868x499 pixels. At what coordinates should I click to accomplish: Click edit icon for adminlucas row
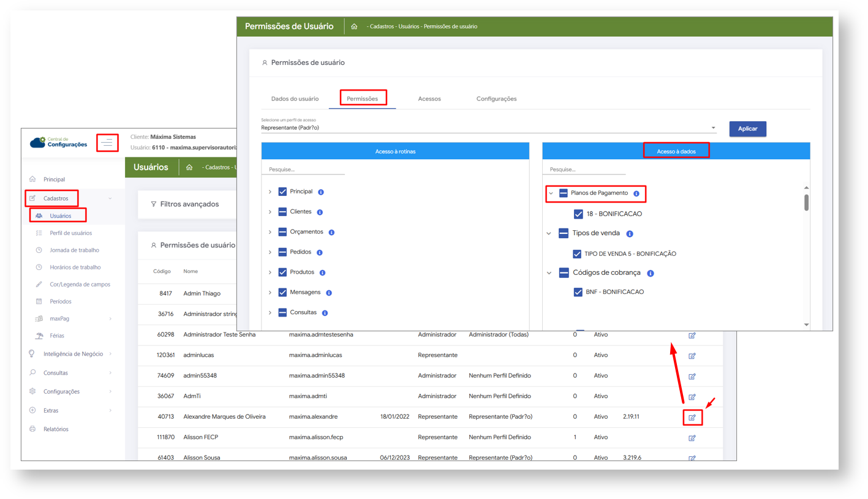tap(692, 356)
